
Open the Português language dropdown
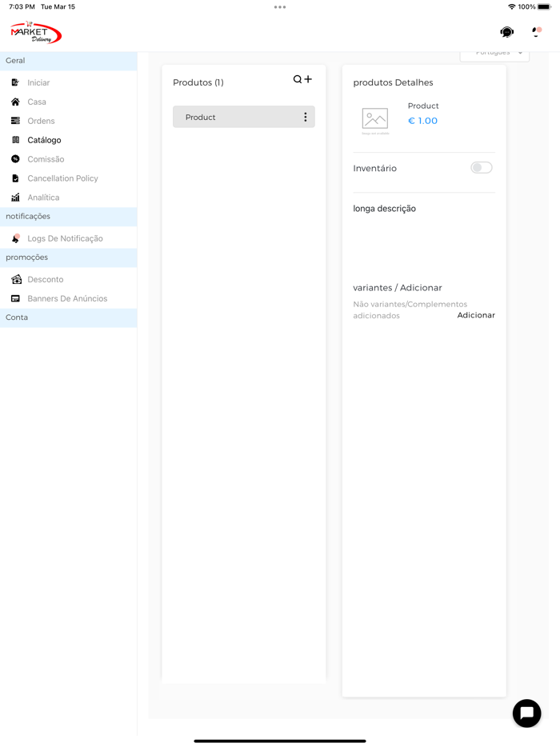click(494, 54)
